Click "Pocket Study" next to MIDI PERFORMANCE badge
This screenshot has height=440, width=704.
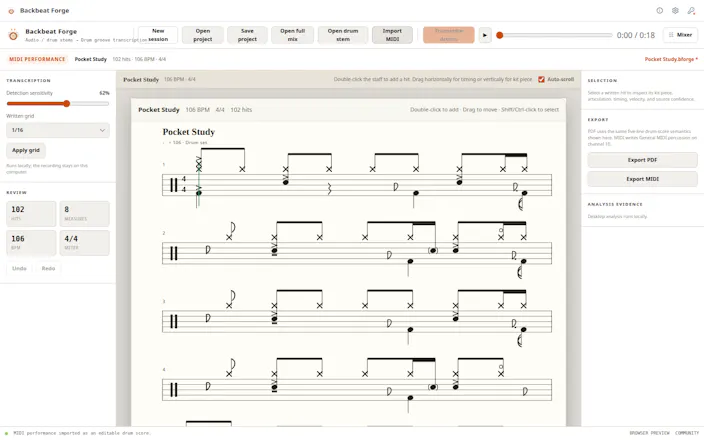[91, 59]
